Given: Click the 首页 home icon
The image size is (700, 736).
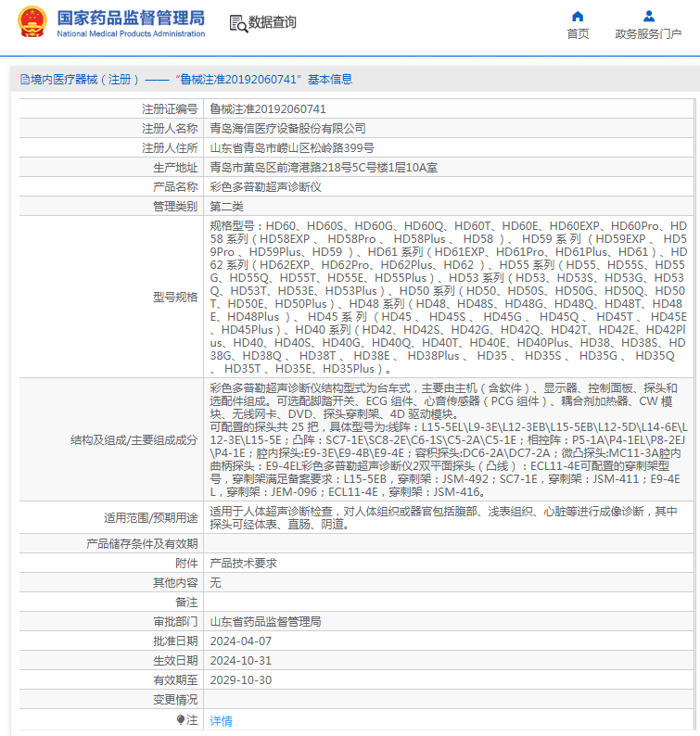Looking at the screenshot, I should click(x=578, y=17).
